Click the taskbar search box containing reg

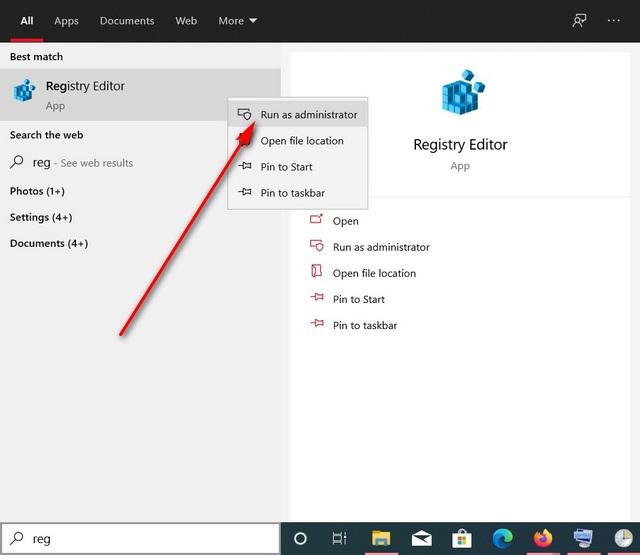click(140, 539)
